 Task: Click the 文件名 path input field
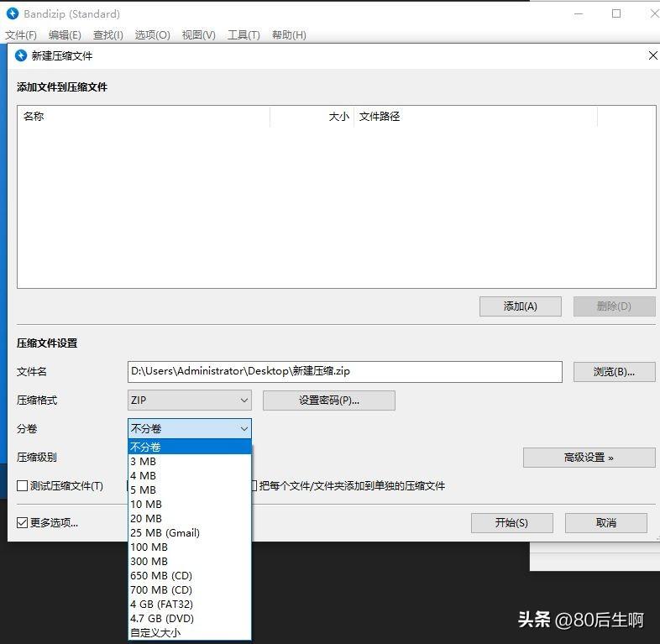pos(345,372)
